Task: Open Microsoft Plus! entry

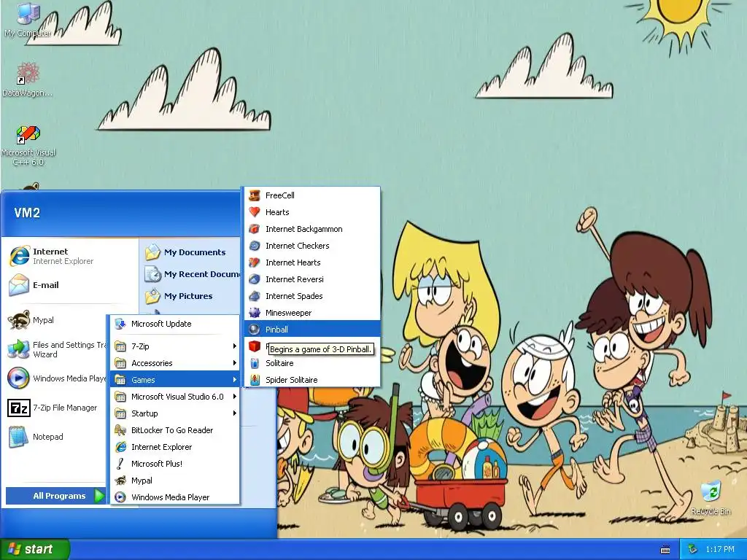Action: [175, 464]
